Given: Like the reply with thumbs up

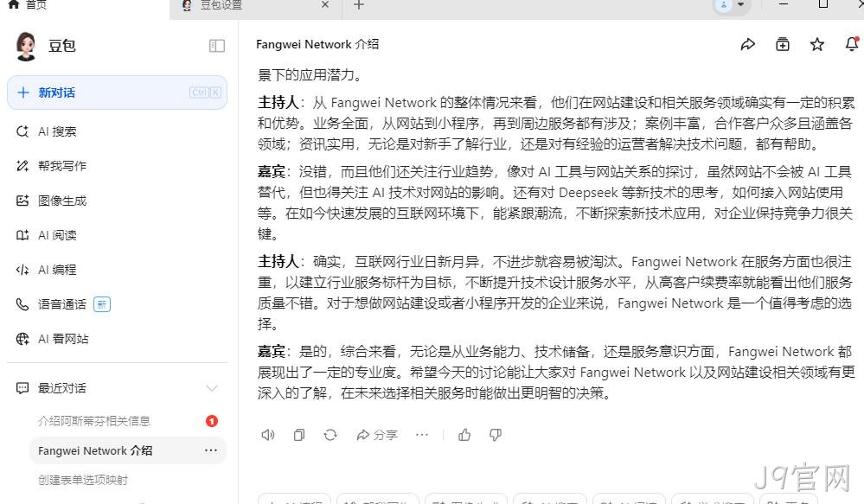Looking at the screenshot, I should click(464, 435).
